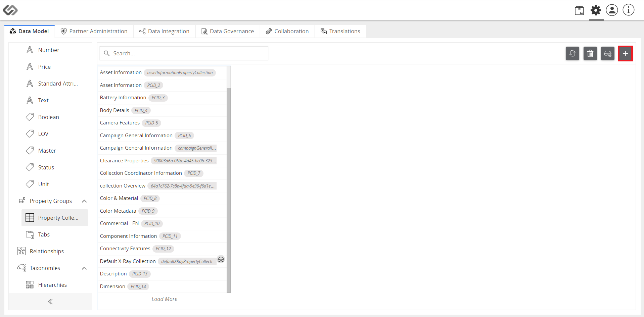Click the Property Collections grid icon
The height and width of the screenshot is (317, 644).
(30, 218)
